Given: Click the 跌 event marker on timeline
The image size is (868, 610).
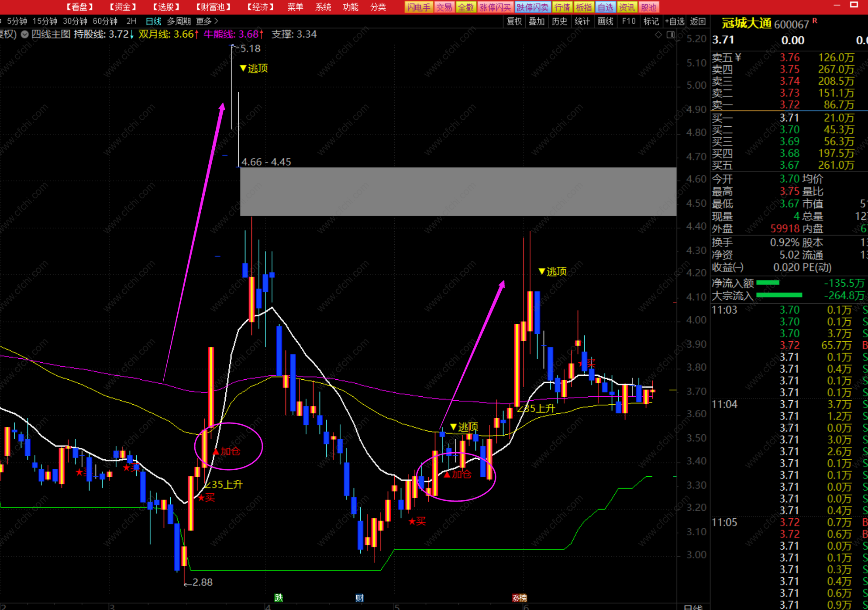Looking at the screenshot, I should pos(279,597).
